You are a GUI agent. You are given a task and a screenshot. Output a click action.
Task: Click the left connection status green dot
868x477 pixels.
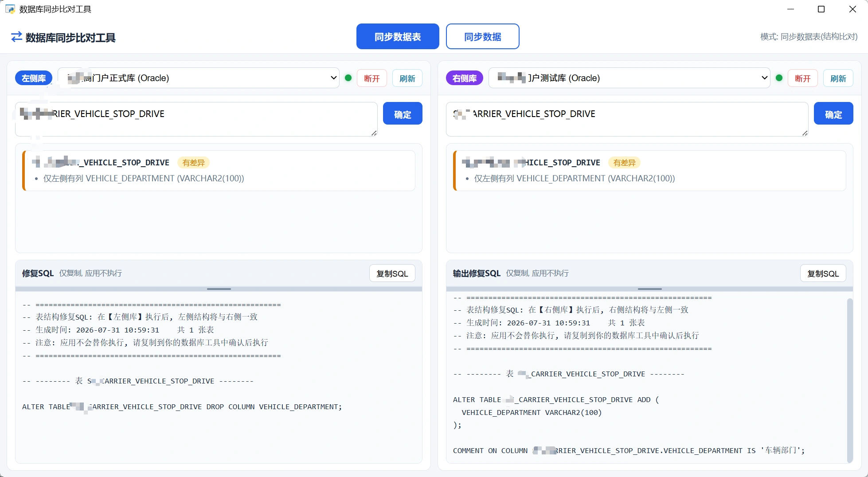click(348, 78)
